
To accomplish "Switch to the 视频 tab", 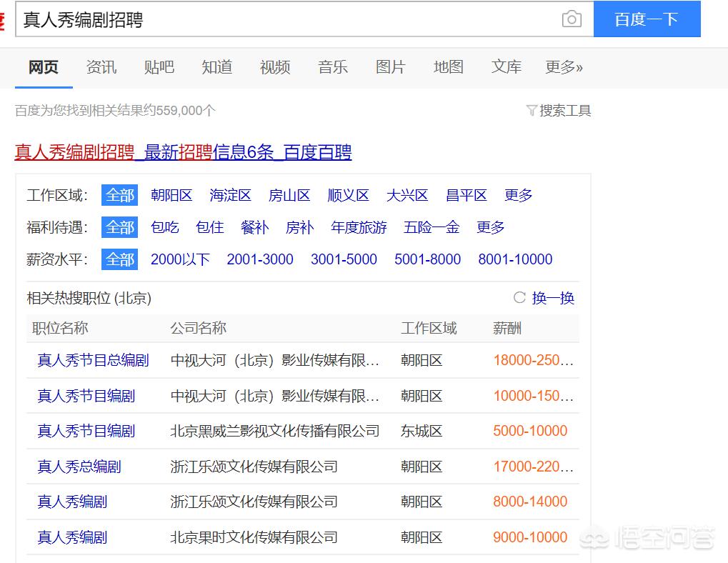I will 275,67.
